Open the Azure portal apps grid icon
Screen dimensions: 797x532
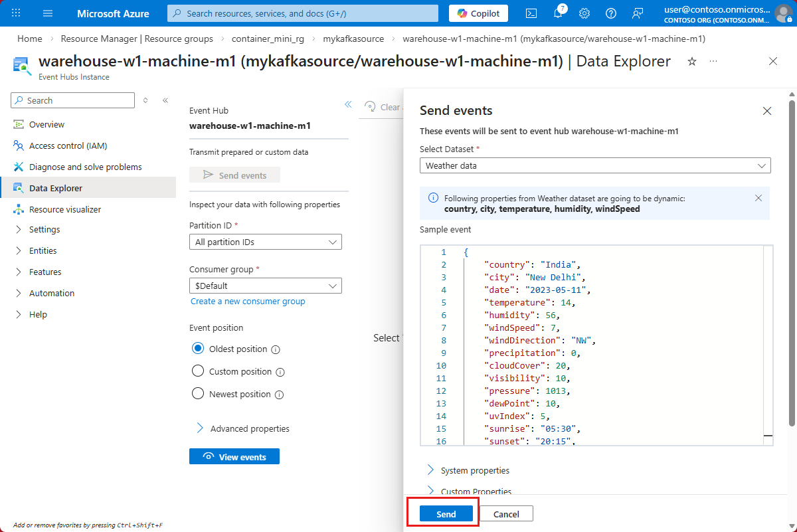click(x=16, y=13)
